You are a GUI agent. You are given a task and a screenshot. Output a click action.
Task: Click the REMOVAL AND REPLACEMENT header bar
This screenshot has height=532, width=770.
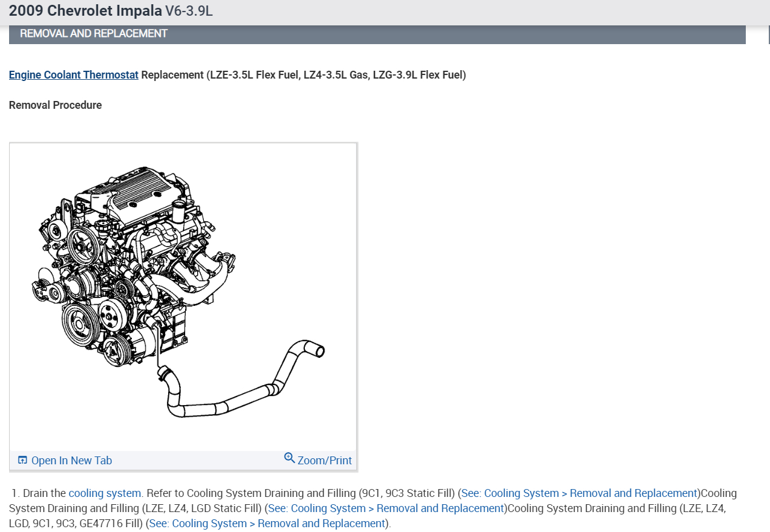[377, 34]
